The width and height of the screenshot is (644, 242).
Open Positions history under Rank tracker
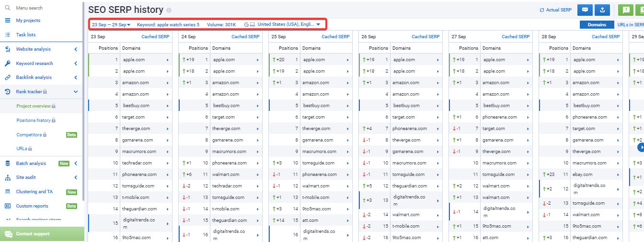click(34, 121)
